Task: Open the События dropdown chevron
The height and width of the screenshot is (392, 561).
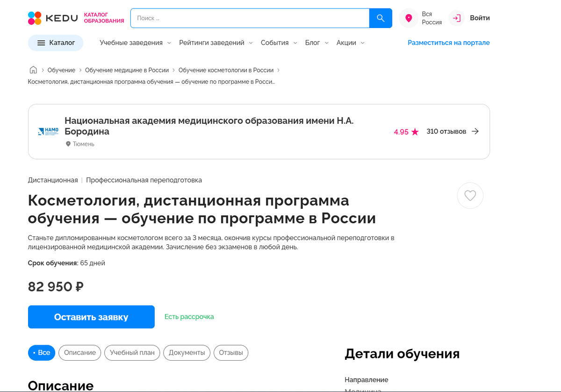Action: point(295,43)
